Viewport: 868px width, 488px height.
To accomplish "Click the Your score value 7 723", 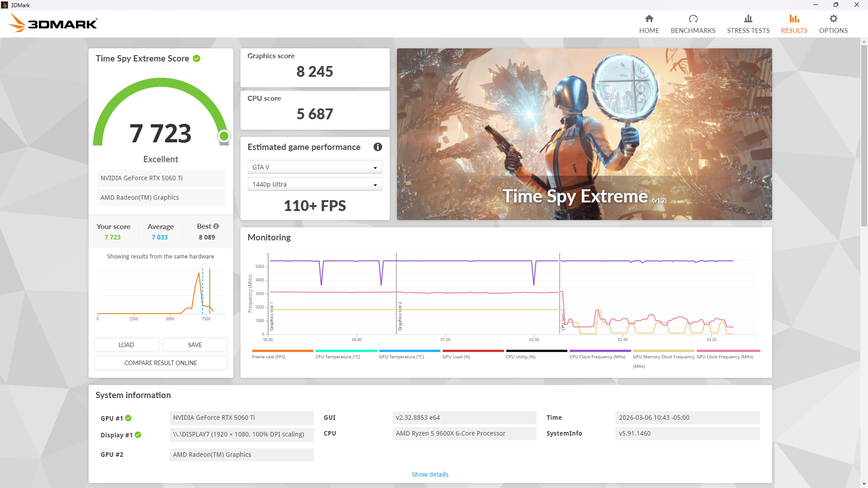I will pos(113,237).
